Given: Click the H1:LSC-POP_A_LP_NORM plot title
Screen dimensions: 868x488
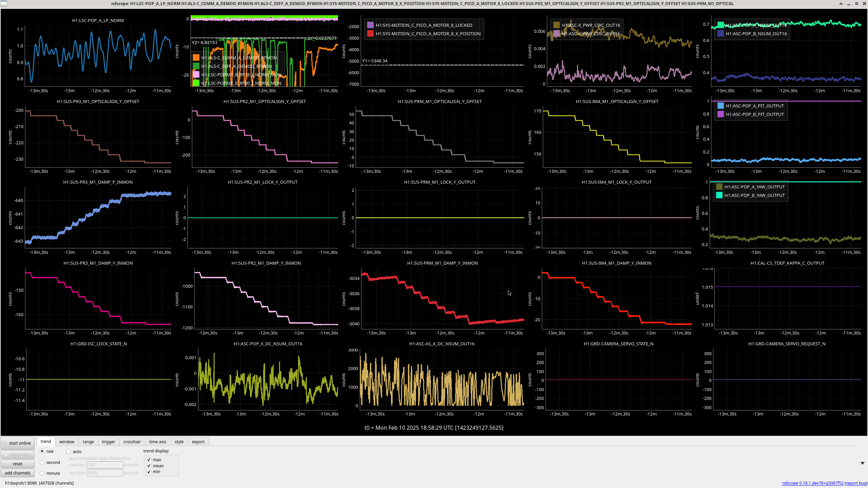Looking at the screenshot, I should [98, 21].
